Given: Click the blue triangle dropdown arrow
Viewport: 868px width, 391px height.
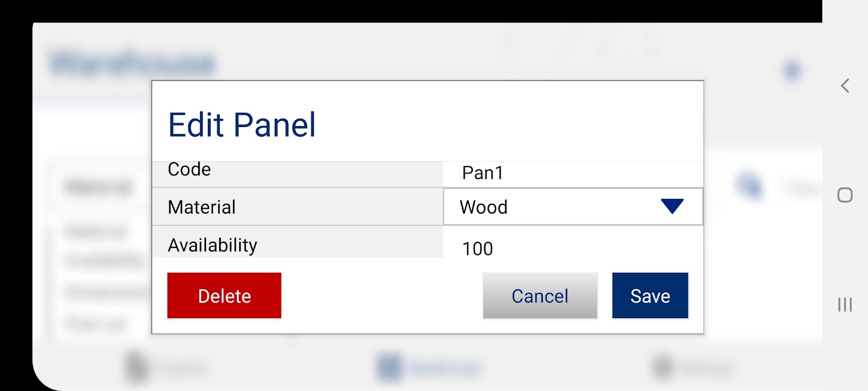Looking at the screenshot, I should 672,206.
